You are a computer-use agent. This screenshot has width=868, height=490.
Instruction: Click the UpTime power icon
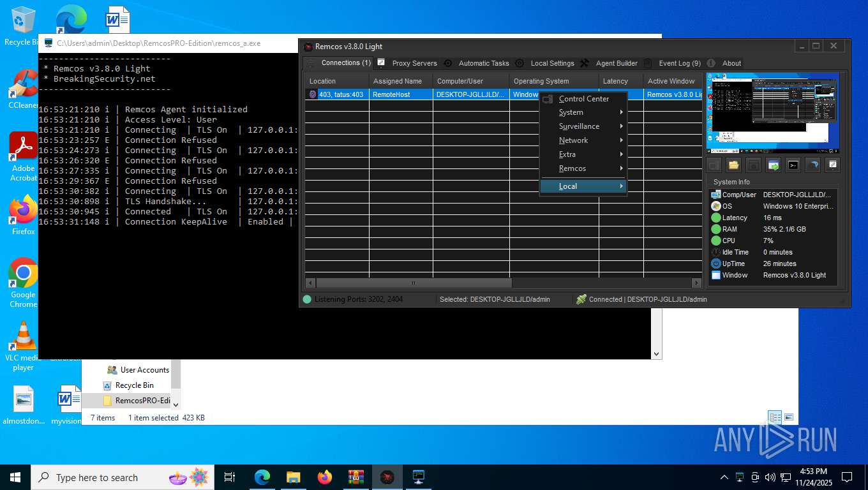tap(716, 264)
